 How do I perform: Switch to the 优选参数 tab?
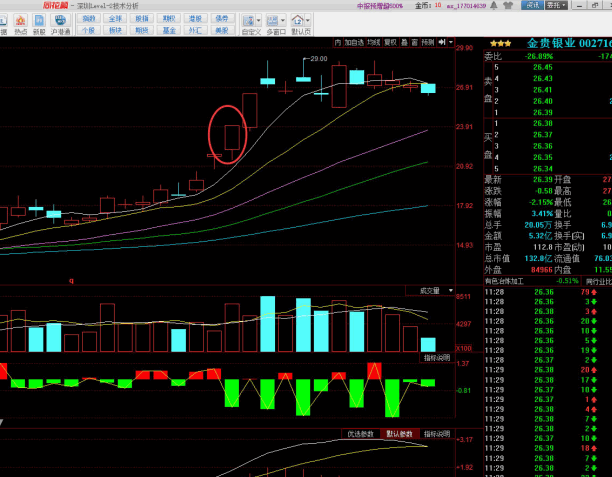tap(361, 434)
